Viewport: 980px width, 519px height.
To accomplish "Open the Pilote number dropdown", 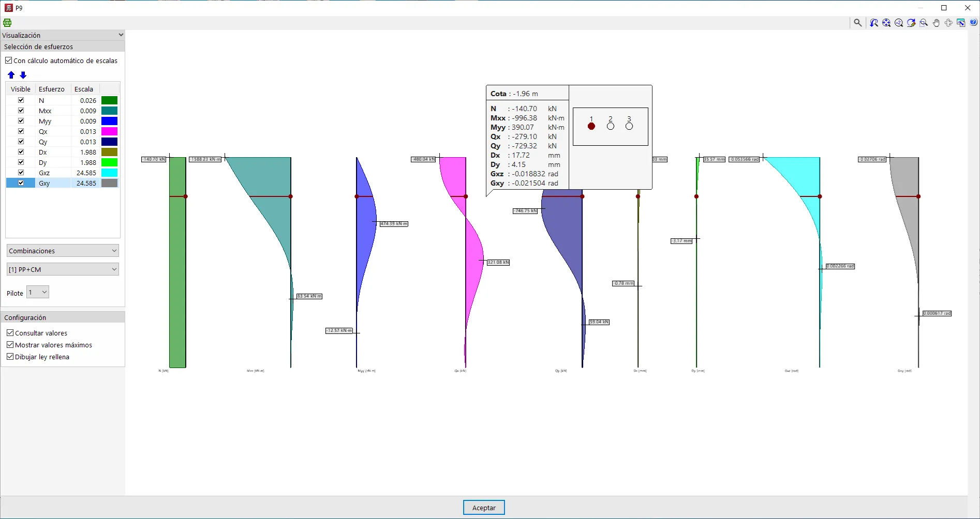I will tap(38, 293).
